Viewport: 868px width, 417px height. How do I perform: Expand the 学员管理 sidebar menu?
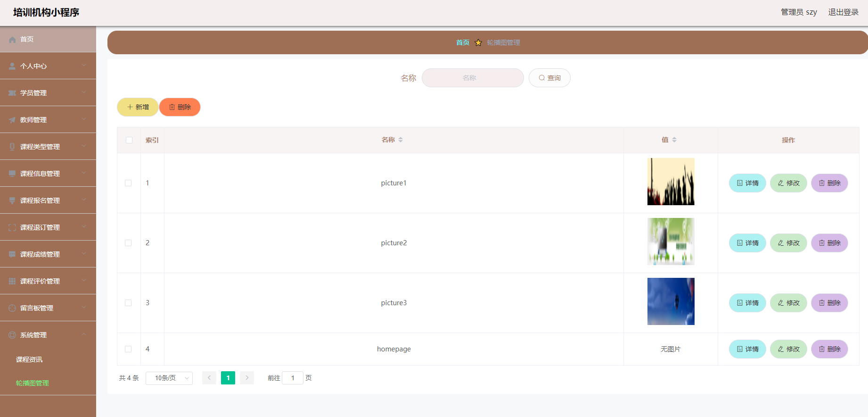tap(48, 93)
